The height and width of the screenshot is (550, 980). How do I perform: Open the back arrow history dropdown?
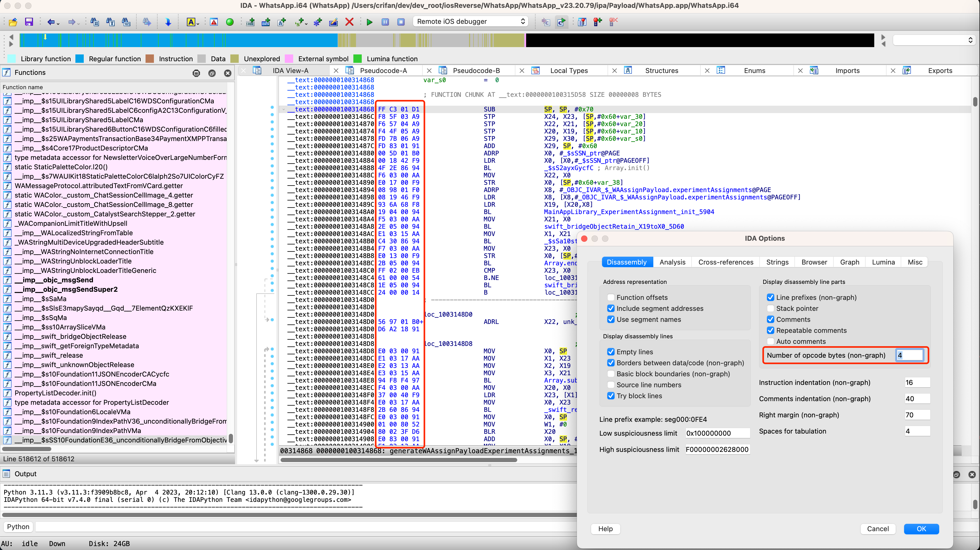(58, 24)
